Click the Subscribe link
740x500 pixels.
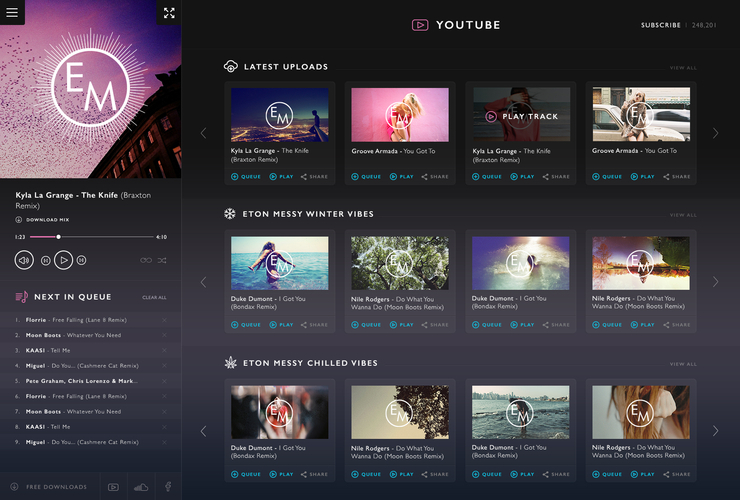coord(661,25)
